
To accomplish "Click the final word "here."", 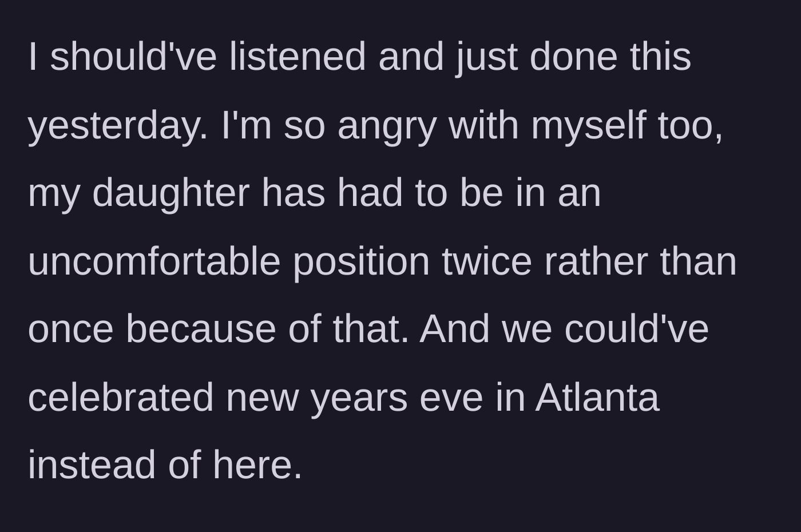I will point(257,464).
